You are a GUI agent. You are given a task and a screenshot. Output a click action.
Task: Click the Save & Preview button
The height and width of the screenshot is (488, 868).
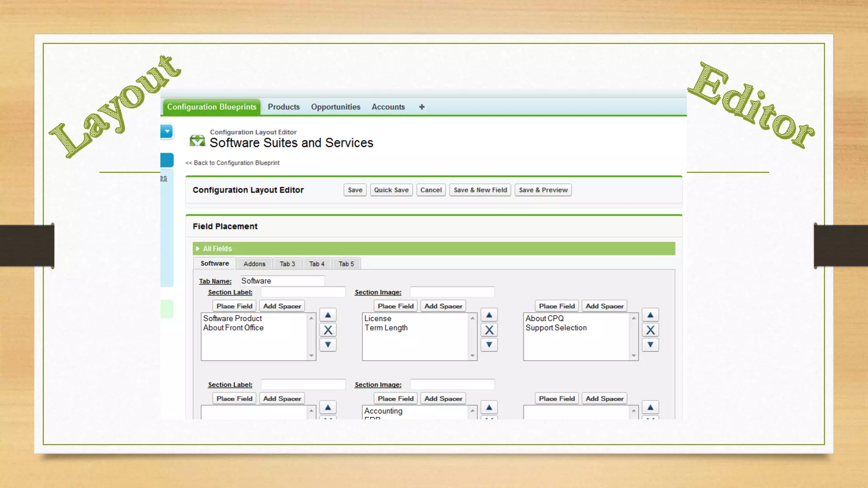click(543, 190)
